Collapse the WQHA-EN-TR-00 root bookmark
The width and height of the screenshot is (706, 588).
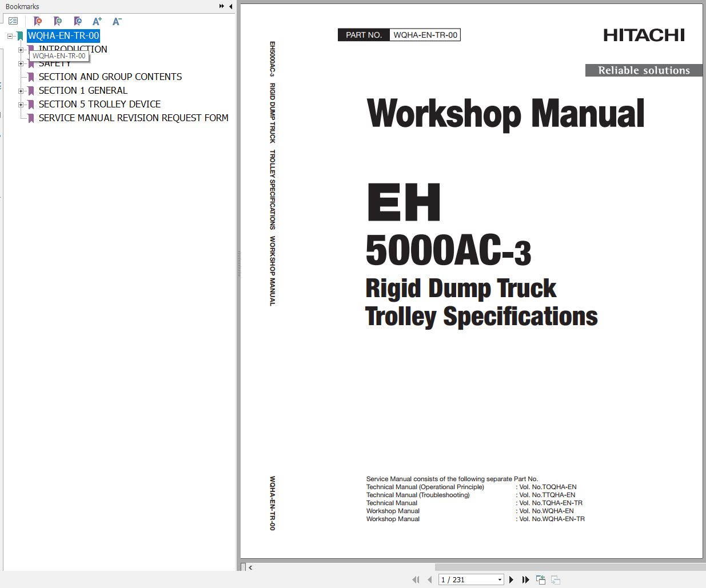[x=10, y=36]
